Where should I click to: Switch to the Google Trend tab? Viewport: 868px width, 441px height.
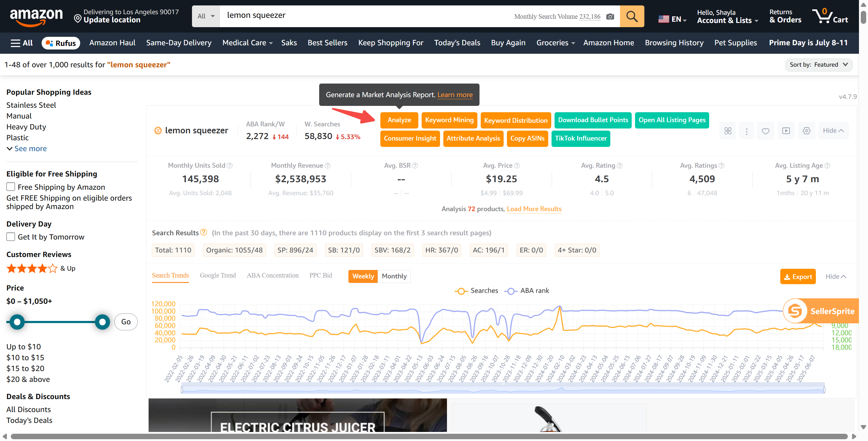(x=218, y=275)
